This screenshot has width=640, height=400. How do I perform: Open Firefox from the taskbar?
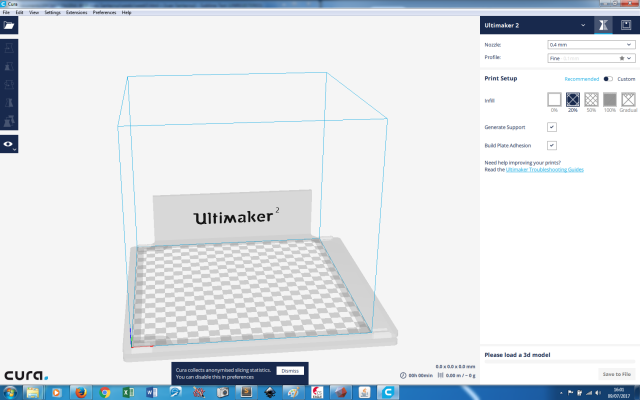[81, 393]
